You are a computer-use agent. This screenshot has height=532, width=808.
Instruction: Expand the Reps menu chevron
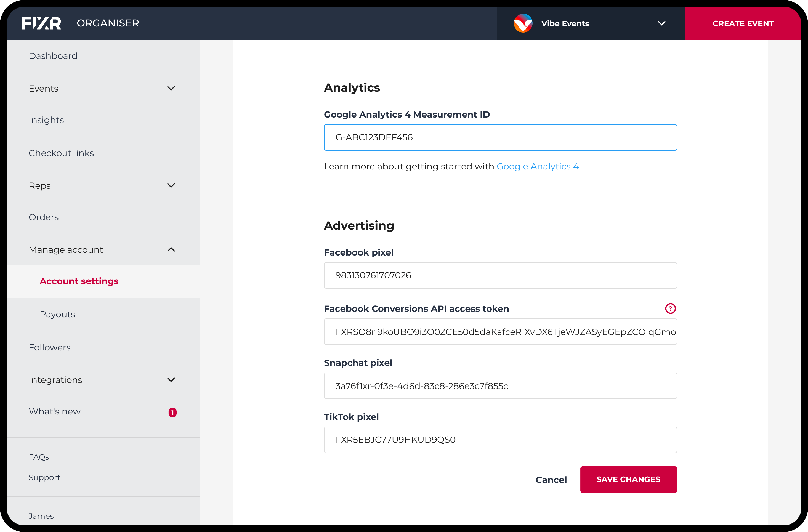[171, 185]
